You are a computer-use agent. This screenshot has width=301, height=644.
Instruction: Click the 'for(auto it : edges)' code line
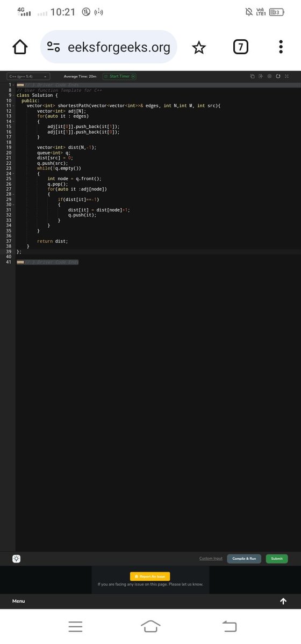pyautogui.click(x=63, y=116)
